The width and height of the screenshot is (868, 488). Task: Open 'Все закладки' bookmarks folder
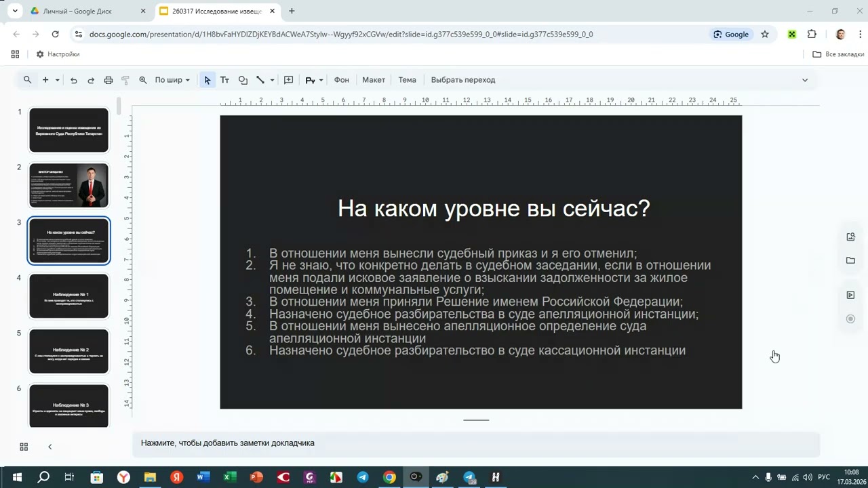839,54
